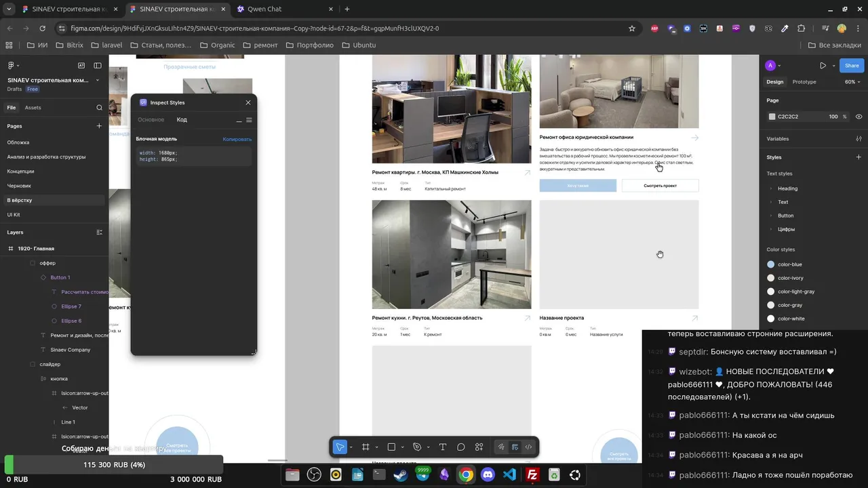
Task: Switch to the Assets tab
Action: 33,108
